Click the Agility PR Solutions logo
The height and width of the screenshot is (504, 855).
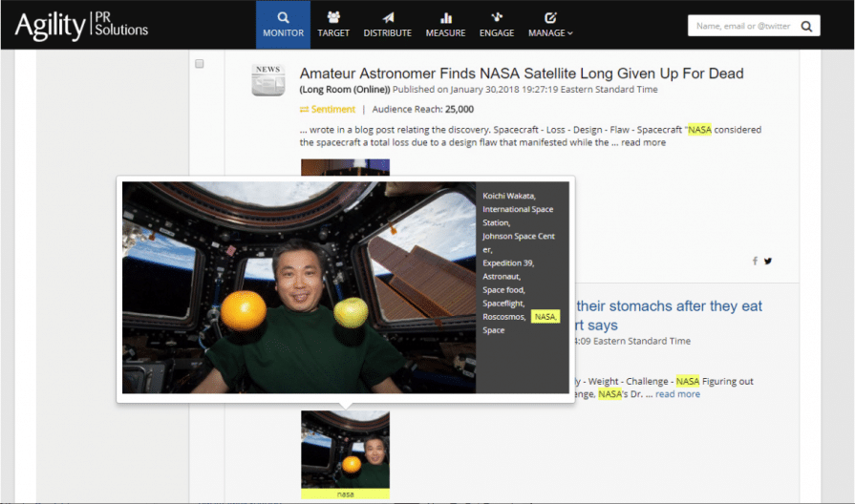tap(82, 25)
